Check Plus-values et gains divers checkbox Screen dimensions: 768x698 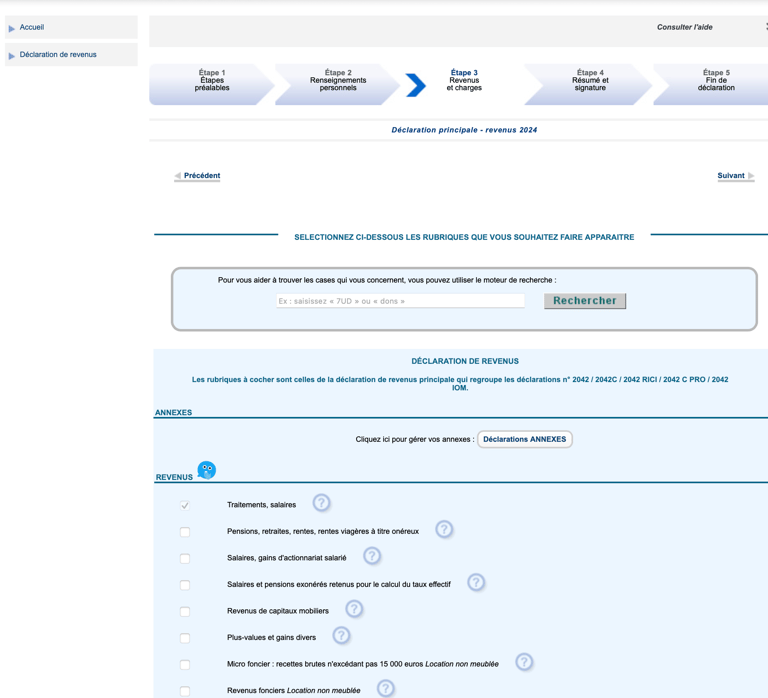[185, 638]
